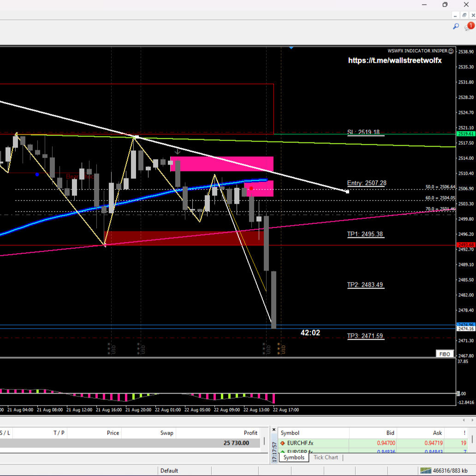The width and height of the screenshot is (476, 476).
Task: Select the Symbols tab
Action: tap(294, 458)
